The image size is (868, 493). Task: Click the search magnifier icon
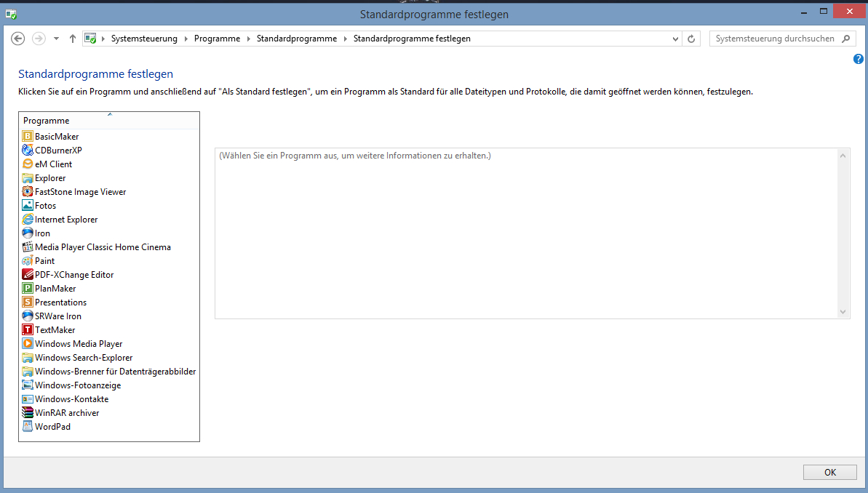[x=846, y=39]
